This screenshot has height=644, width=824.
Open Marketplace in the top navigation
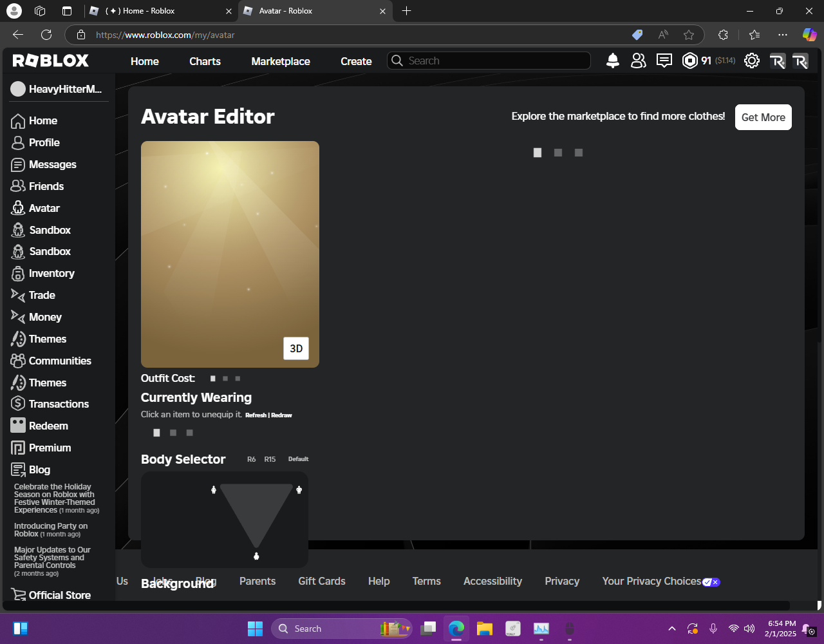click(281, 61)
